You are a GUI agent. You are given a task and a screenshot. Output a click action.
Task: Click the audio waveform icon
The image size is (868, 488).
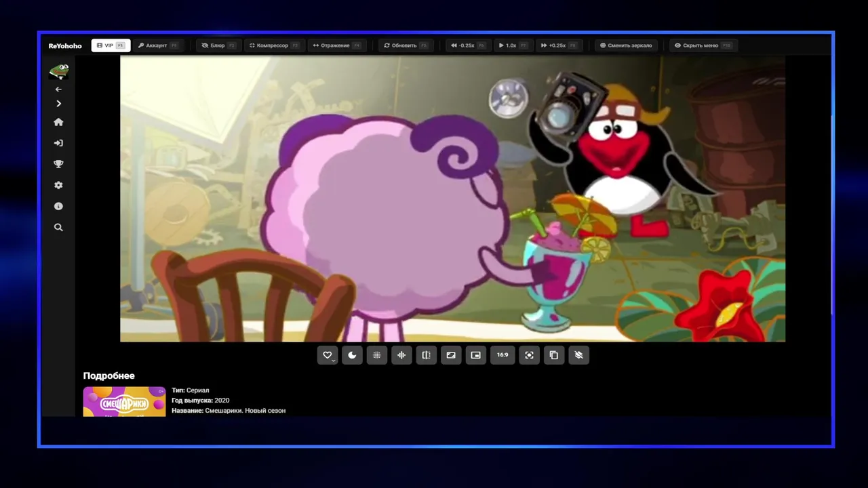click(401, 355)
